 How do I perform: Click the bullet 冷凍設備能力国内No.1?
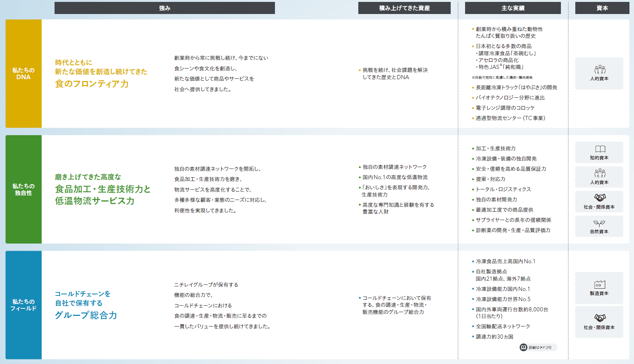(501, 289)
